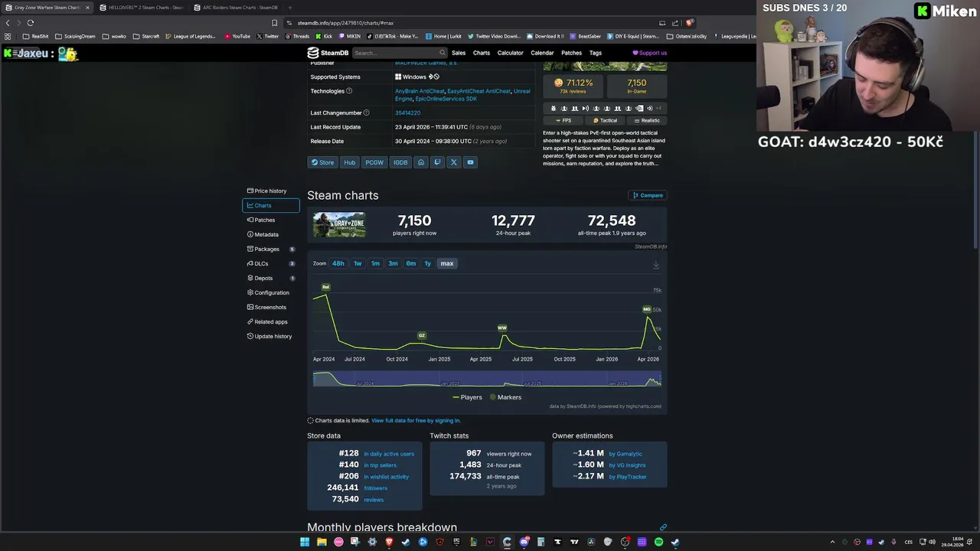980x551 pixels.
Task: Copy link icon next to Monthly players breakdown
Action: click(663, 527)
